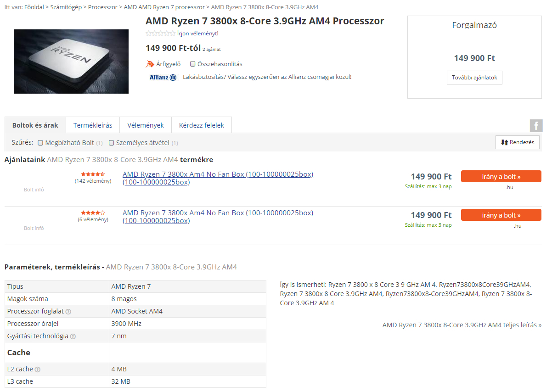Screen dimensions: 552x392
Task: Click the AMD Socket AM4 value
Action: [137, 312]
